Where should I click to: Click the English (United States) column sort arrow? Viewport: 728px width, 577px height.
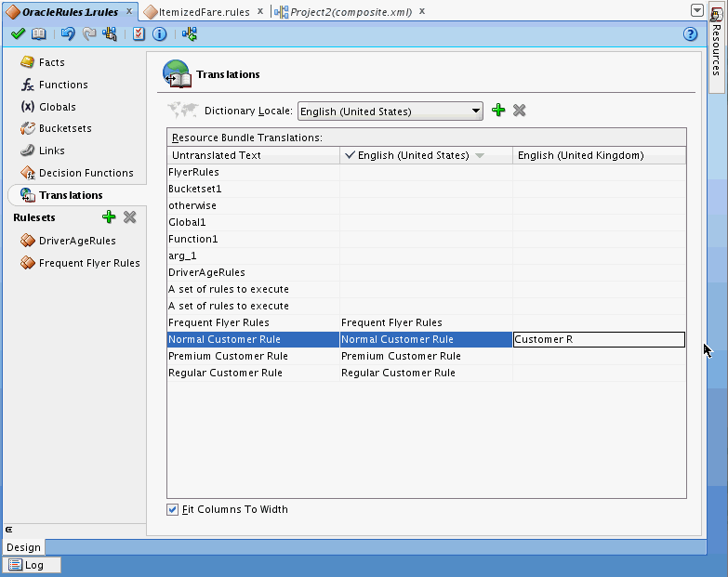pos(480,156)
